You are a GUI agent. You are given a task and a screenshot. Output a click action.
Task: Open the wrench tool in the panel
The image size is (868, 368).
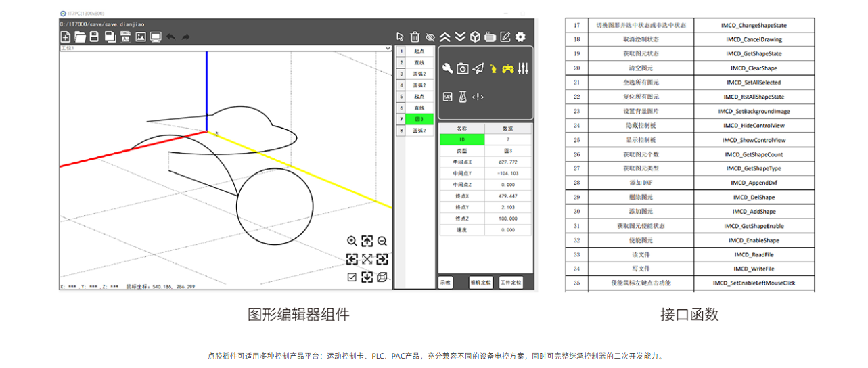[447, 68]
